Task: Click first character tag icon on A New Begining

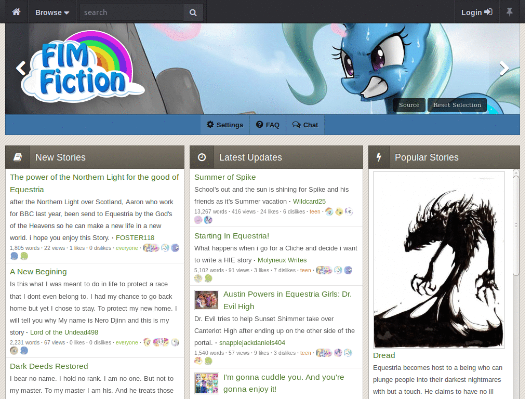Action: pyautogui.click(x=147, y=342)
